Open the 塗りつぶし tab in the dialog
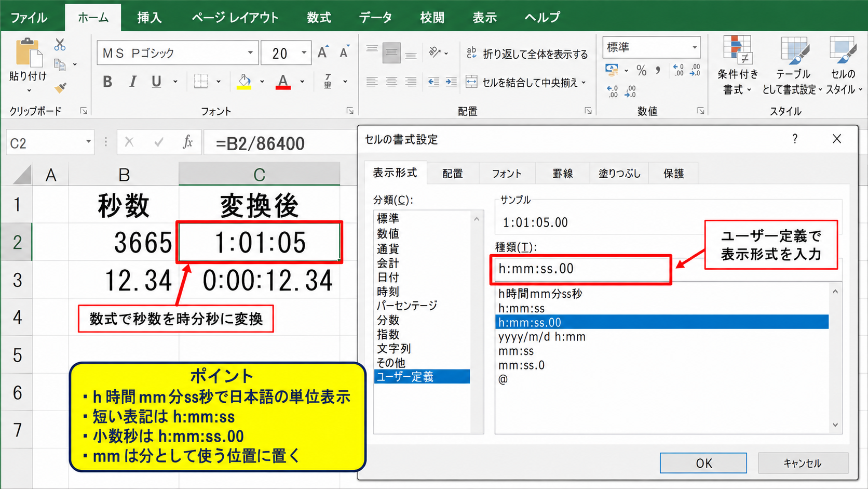Image resolution: width=868 pixels, height=489 pixels. [620, 174]
